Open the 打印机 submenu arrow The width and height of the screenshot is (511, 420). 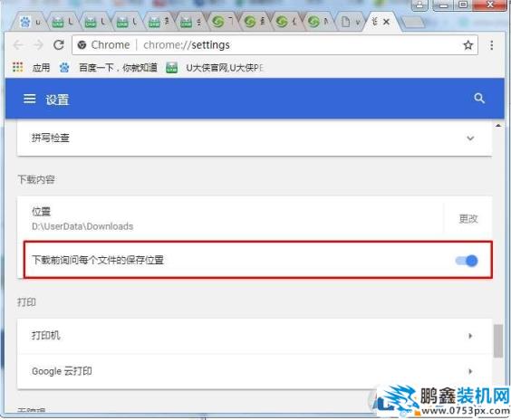point(470,336)
